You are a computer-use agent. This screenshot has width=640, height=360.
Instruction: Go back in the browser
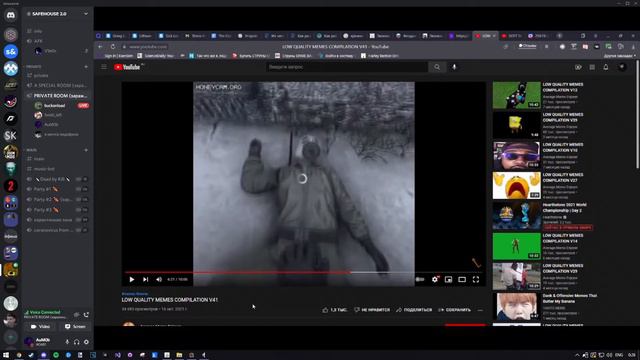click(x=100, y=47)
